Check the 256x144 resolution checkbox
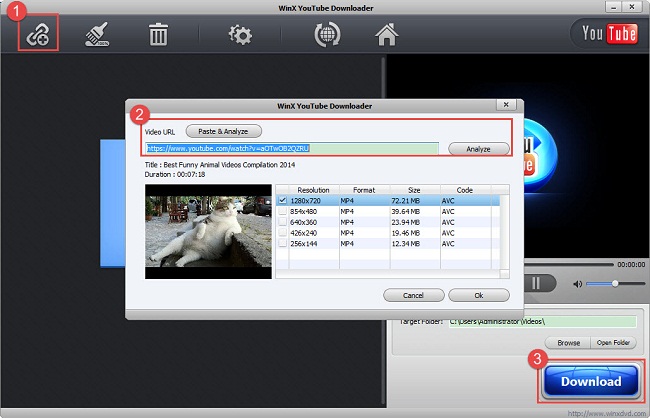Image resolution: width=650 pixels, height=418 pixels. tap(282, 244)
